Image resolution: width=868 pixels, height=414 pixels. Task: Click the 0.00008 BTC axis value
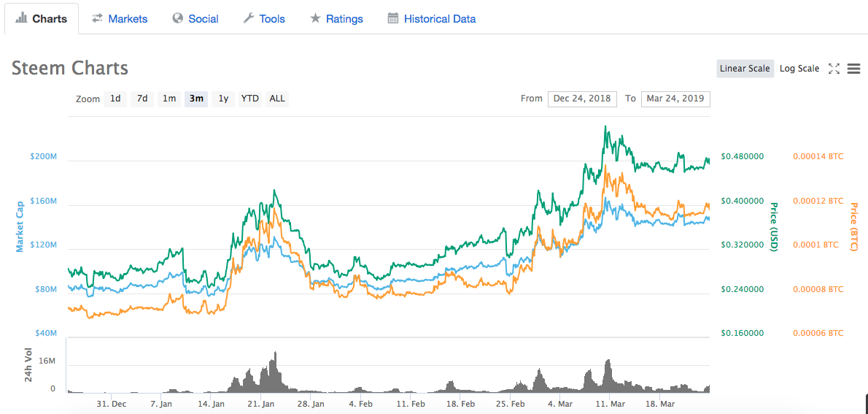coord(818,289)
